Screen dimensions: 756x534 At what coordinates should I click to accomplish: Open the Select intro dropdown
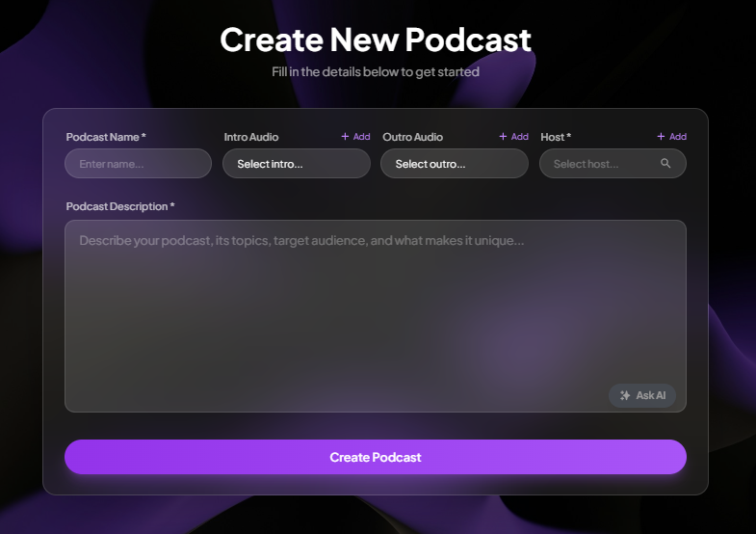(x=296, y=164)
